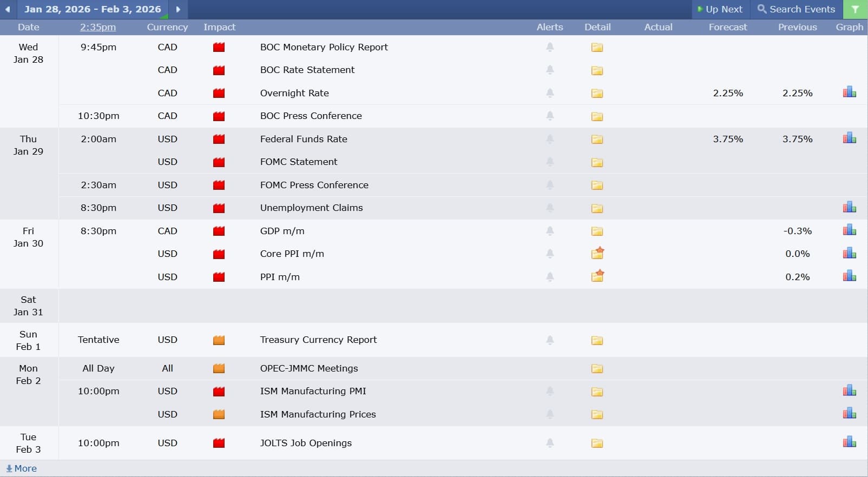Expand date range Jan 28 - Feb 3 picker
The height and width of the screenshot is (477, 868).
coord(93,9)
